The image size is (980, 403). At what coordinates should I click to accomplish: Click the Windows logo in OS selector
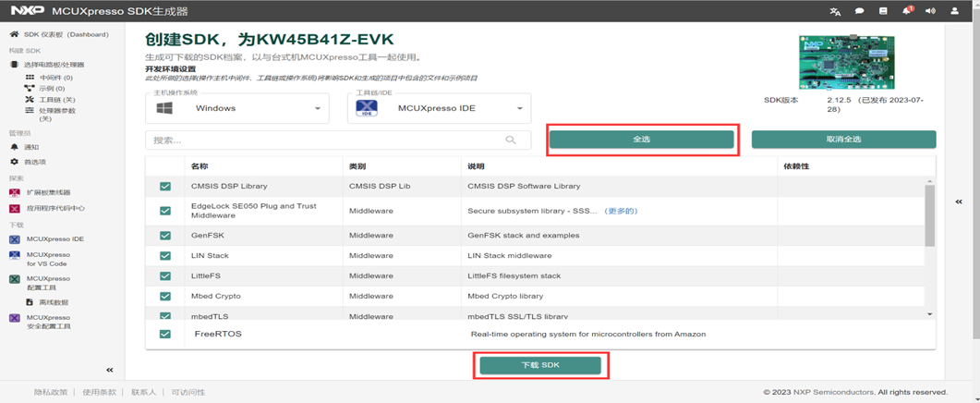[164, 108]
